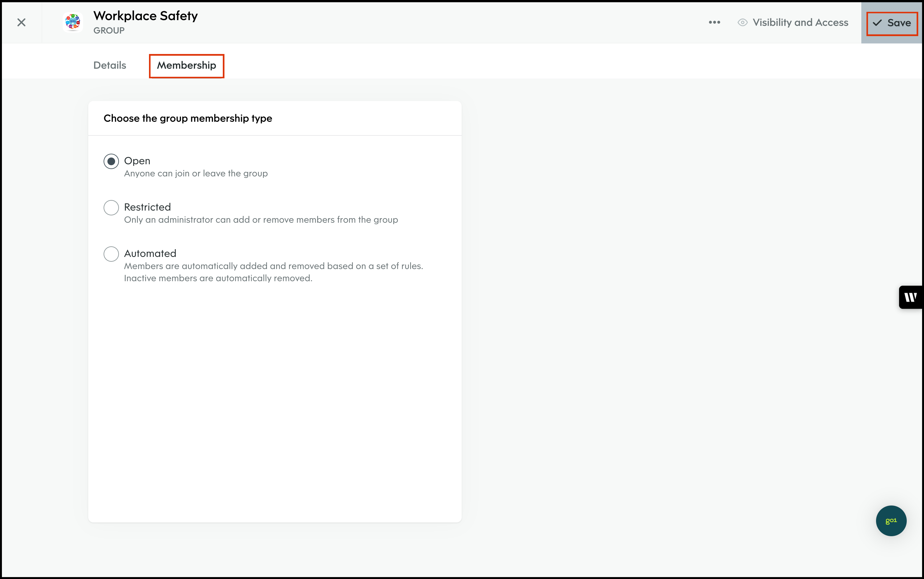Image resolution: width=924 pixels, height=579 pixels.
Task: Click 'Choose the group membership type' heading
Action: coord(188,118)
